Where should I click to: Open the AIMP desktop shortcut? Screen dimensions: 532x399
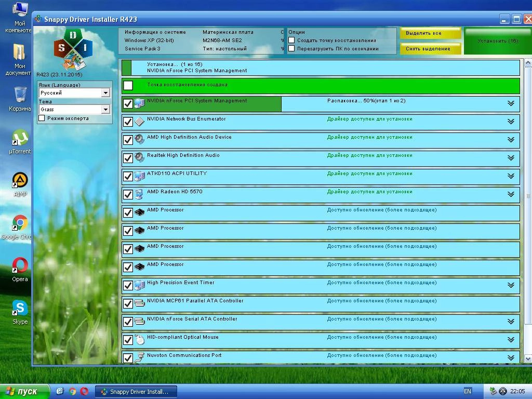pos(20,184)
